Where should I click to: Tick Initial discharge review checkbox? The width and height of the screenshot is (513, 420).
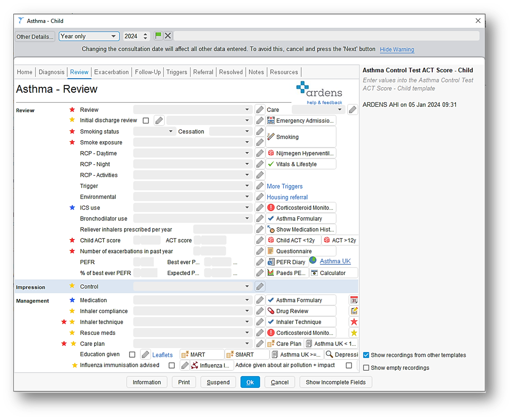[x=146, y=121]
